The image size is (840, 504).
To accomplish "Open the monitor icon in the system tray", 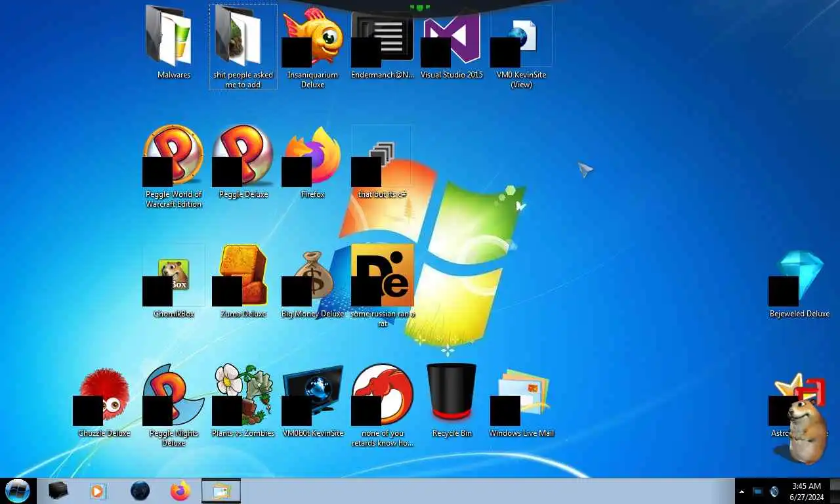I will click(758, 492).
